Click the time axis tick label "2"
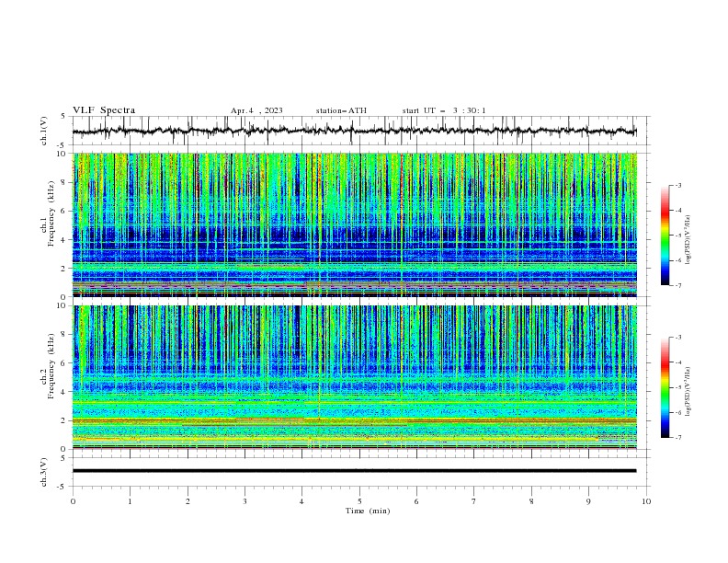Viewport: 728px width, 563px height. click(188, 501)
